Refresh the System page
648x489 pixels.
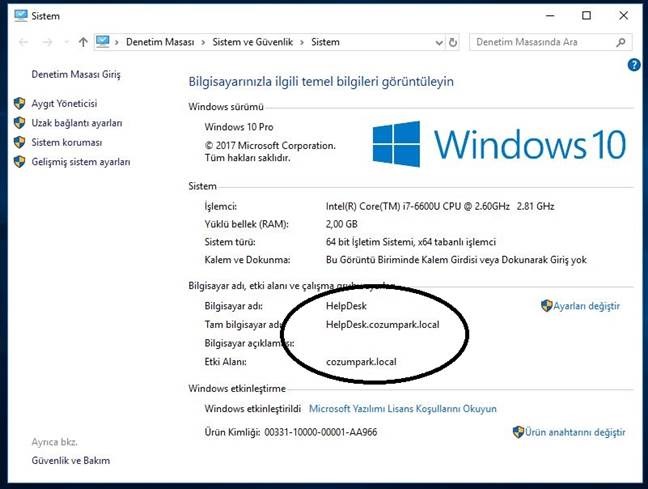453,42
